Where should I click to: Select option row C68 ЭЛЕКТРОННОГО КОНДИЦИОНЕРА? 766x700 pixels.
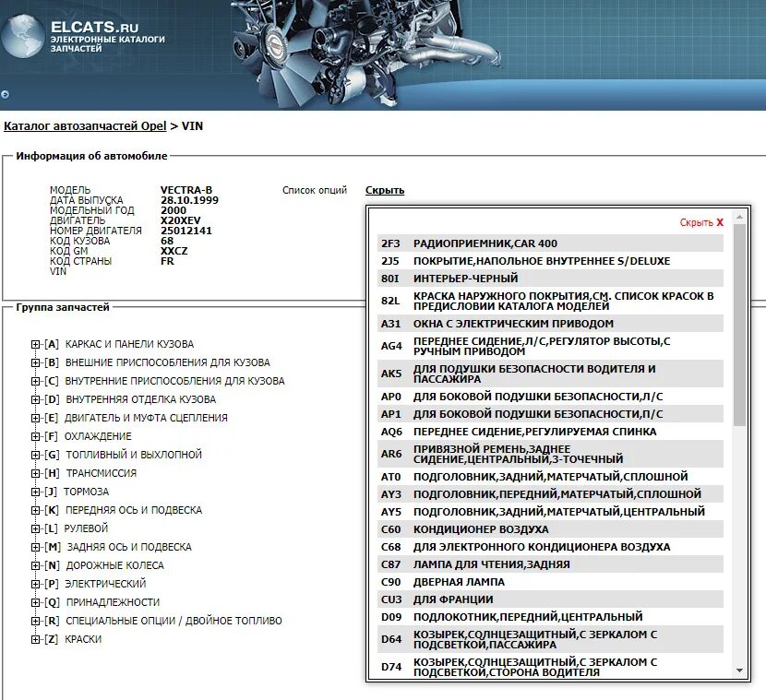coord(551,547)
